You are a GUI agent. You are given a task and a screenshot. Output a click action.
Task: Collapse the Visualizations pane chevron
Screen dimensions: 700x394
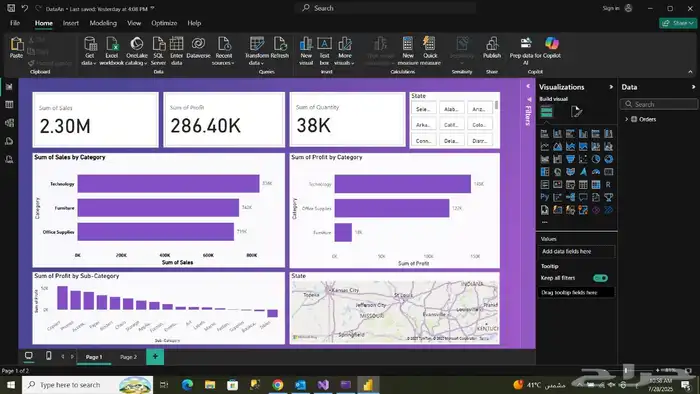point(611,87)
